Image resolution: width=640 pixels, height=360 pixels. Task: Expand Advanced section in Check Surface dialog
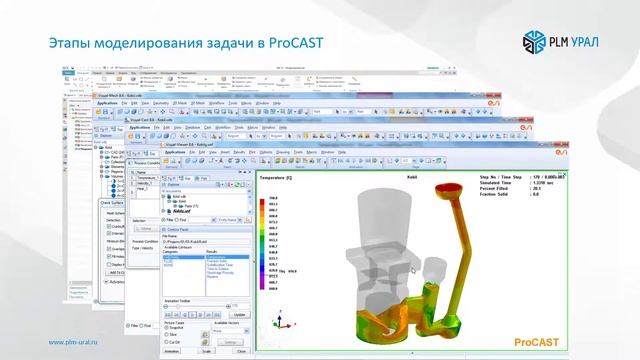[106, 282]
